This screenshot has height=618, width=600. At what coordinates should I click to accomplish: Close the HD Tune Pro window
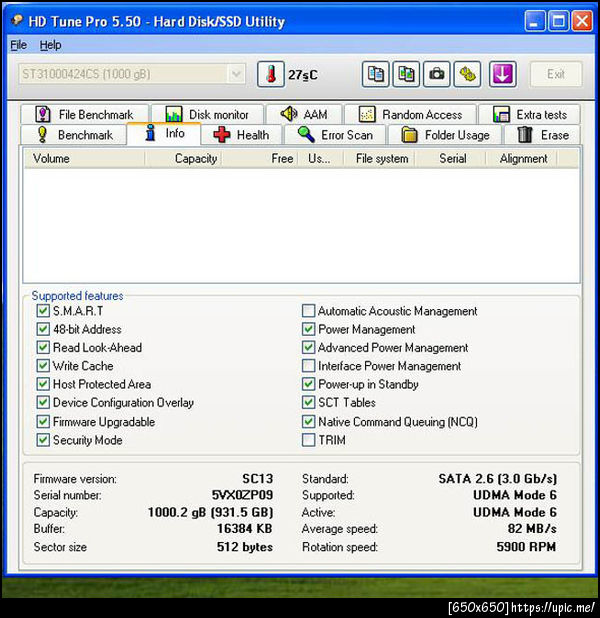click(582, 20)
